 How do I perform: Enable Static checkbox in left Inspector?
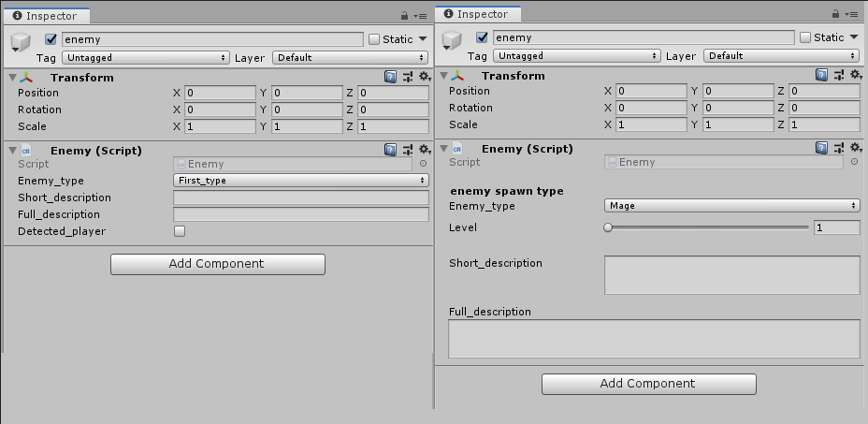pyautogui.click(x=374, y=39)
